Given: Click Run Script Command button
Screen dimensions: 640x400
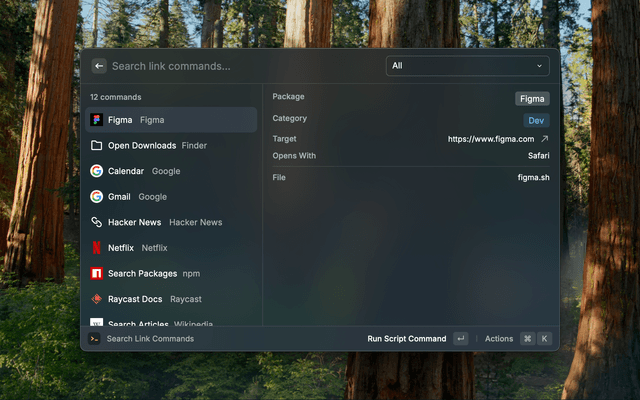Looking at the screenshot, I should 407,339.
